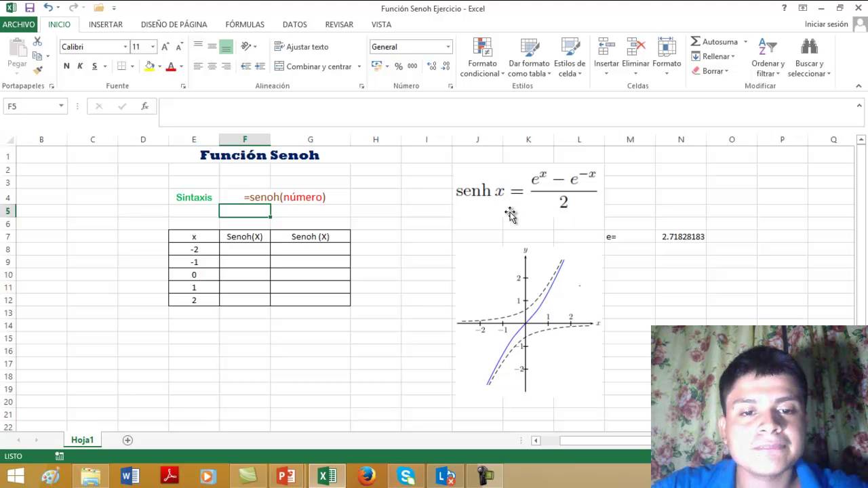Click Buscar y seleccionar binoculars icon

809,47
